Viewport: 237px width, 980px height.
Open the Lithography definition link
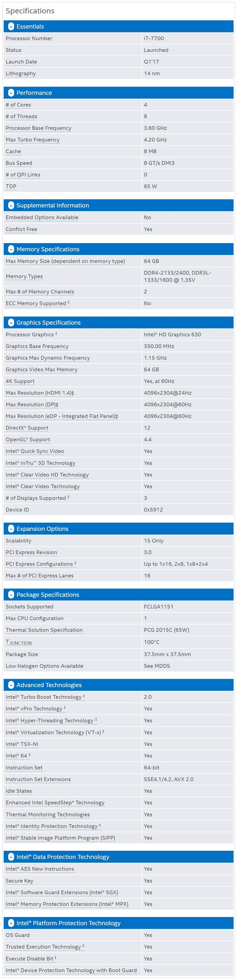point(20,73)
